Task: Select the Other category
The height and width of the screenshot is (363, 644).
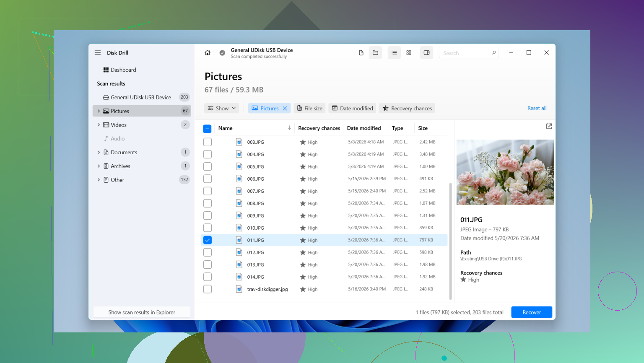Action: point(142,180)
